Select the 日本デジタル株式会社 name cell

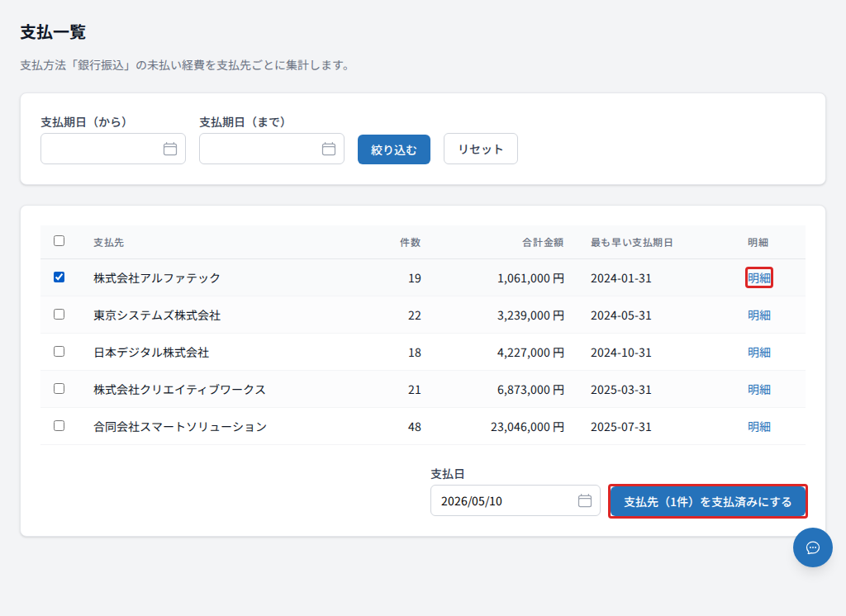tap(151, 353)
